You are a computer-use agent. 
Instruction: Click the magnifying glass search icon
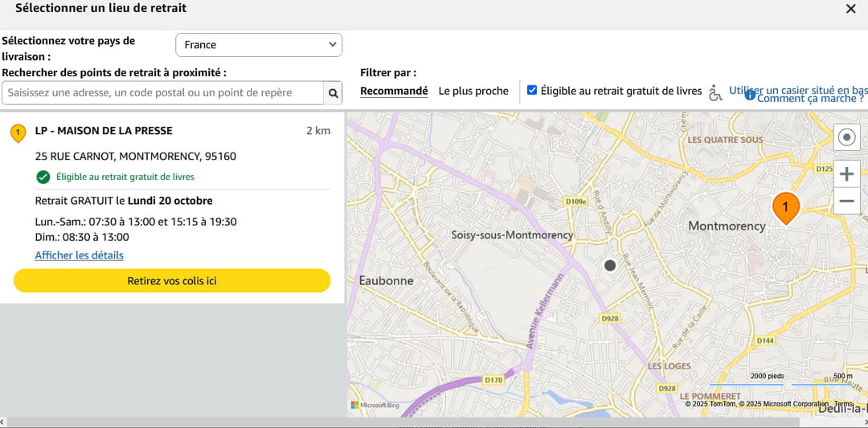tap(334, 93)
